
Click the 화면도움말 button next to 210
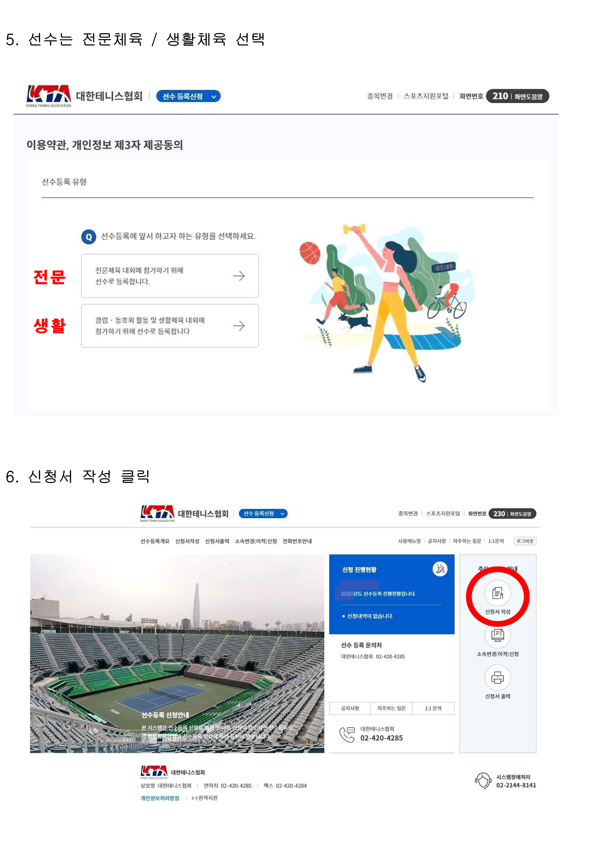tap(528, 96)
